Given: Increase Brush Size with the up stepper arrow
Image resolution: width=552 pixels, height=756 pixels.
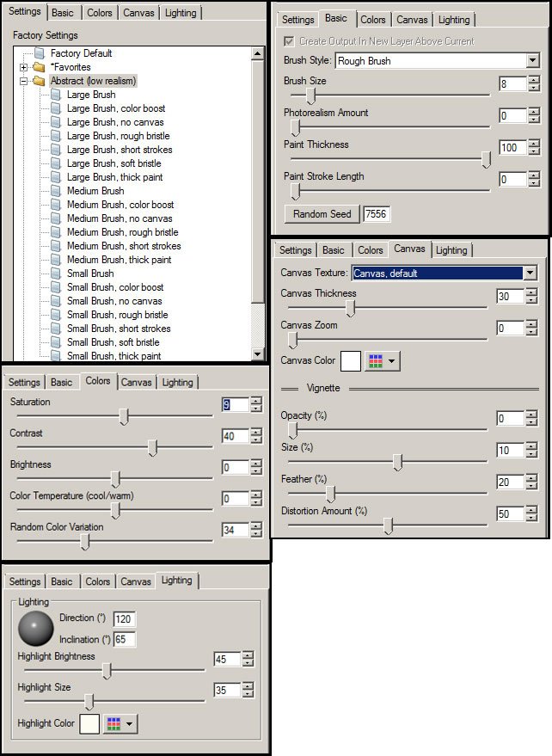Looking at the screenshot, I should [534, 80].
